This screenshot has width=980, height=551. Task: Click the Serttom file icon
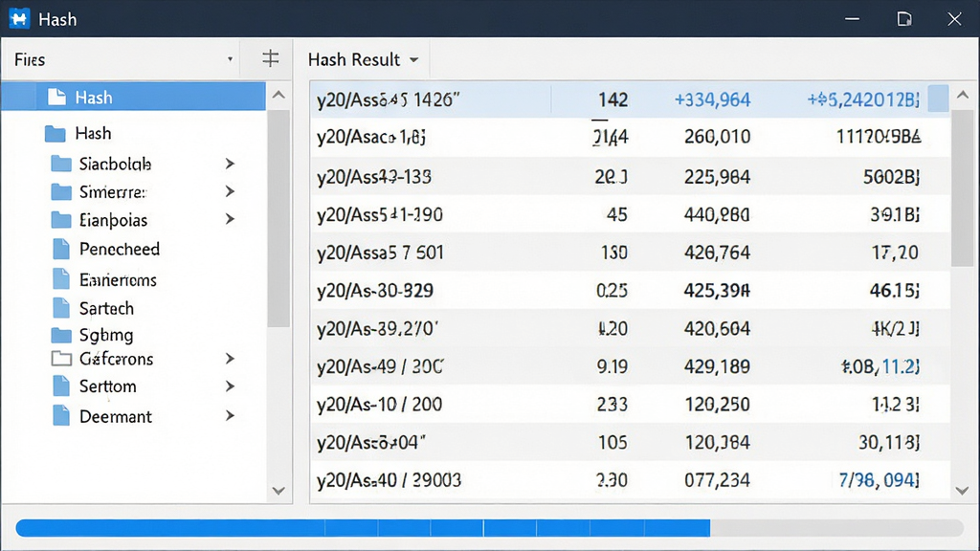tap(61, 386)
